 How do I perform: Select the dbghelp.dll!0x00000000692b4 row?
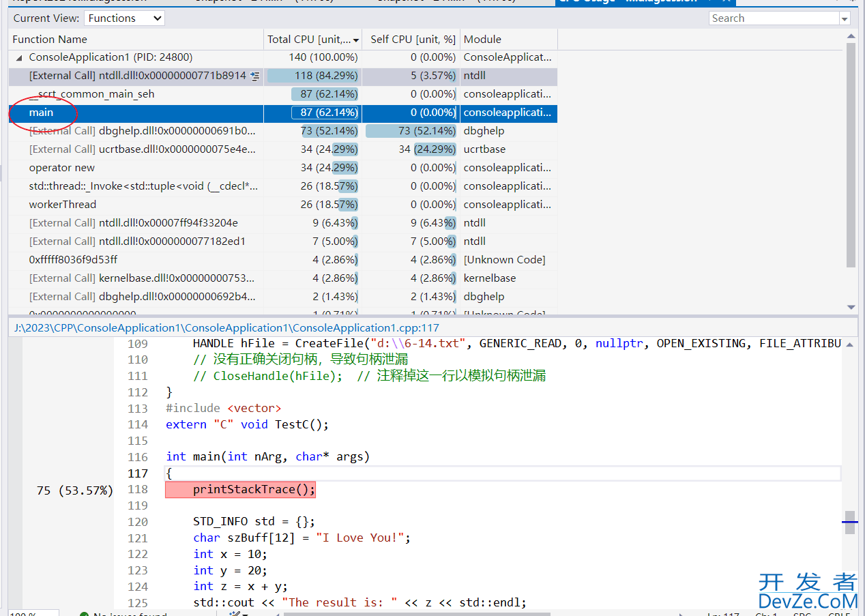[x=283, y=297]
